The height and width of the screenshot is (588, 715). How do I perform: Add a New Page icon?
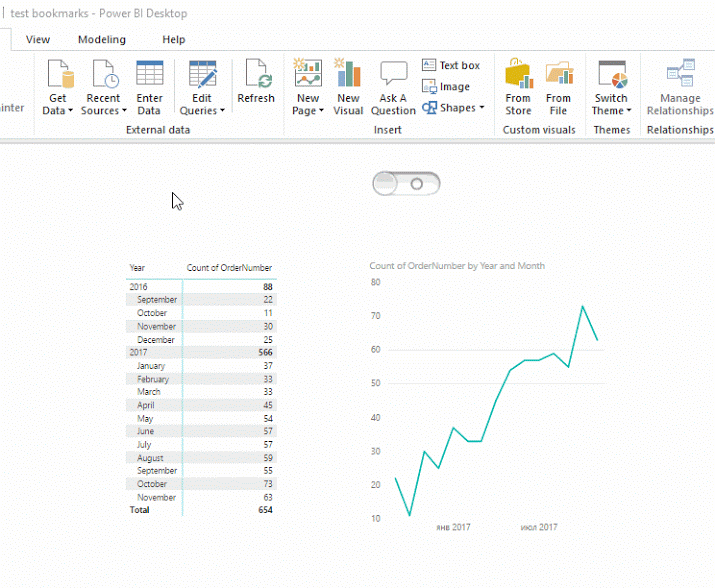click(308, 73)
